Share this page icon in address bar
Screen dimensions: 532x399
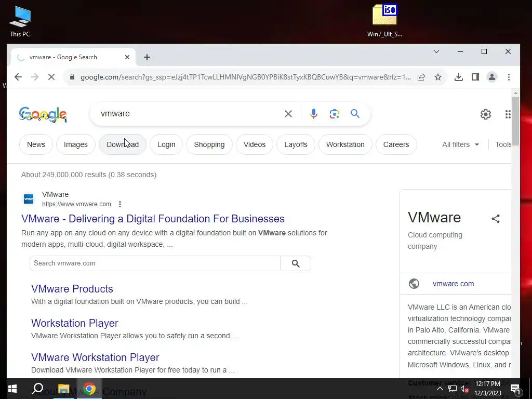coord(421,77)
